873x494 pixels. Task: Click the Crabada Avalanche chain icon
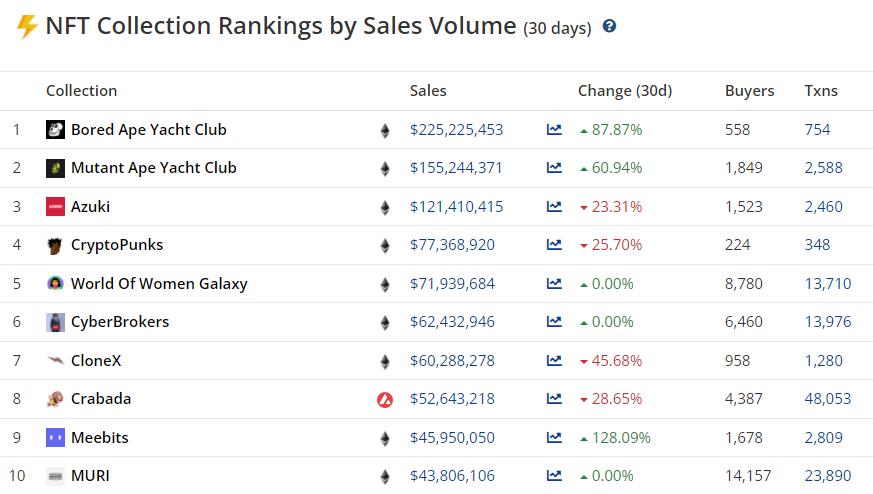pos(385,399)
